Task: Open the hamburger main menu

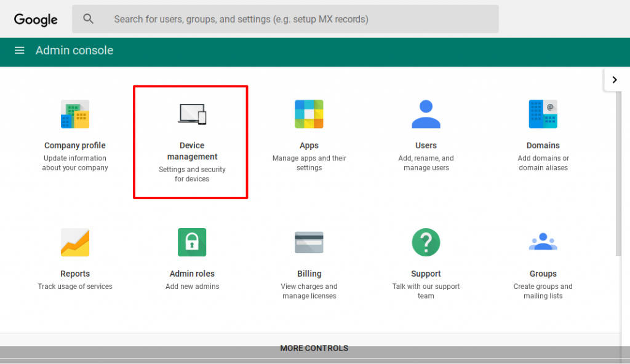Action: point(19,50)
